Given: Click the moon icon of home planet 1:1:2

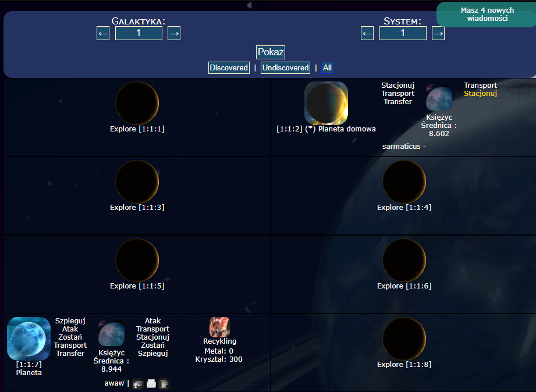Looking at the screenshot, I should click(x=439, y=98).
